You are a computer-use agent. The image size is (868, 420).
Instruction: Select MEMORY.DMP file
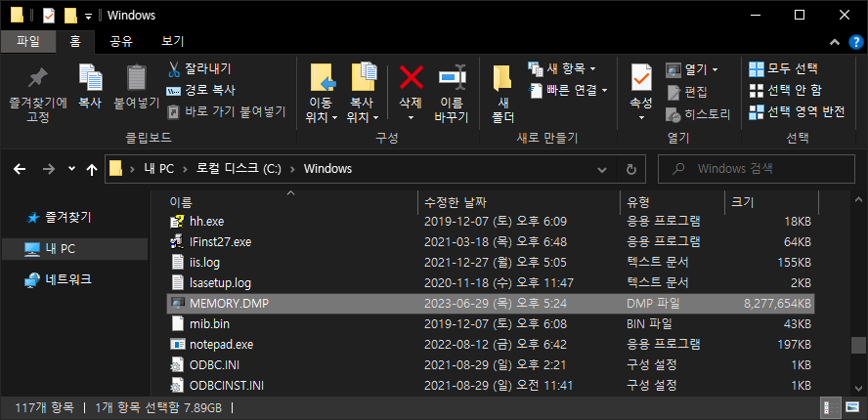click(x=490, y=303)
